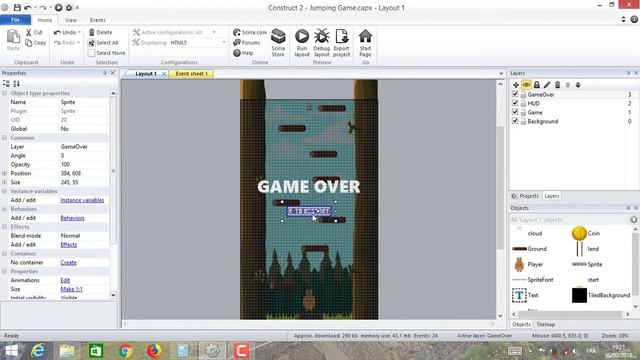Screen dimensions: 640x360
Task: Click the Animations Edit link
Action: 65,280
